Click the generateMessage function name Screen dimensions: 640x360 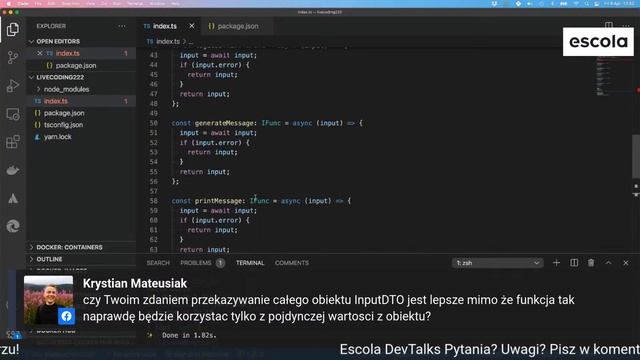coord(224,123)
